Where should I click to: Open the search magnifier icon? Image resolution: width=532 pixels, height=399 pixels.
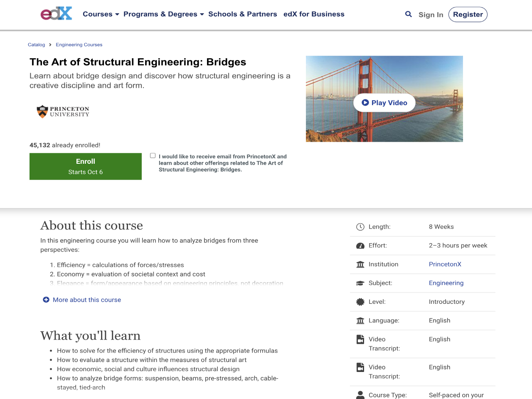[x=409, y=14]
